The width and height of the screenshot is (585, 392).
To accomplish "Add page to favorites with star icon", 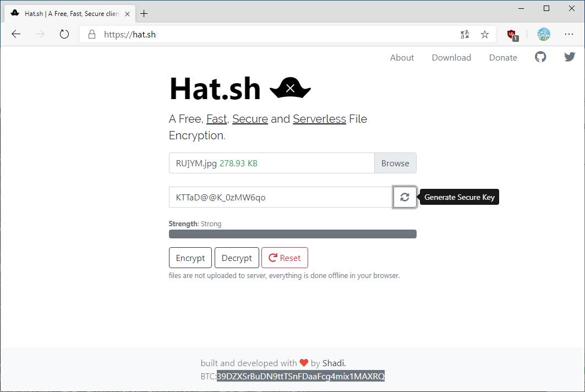I will 485,34.
